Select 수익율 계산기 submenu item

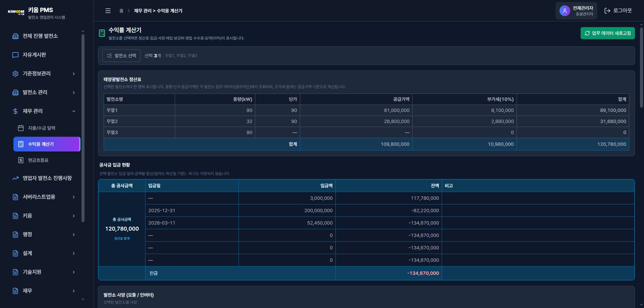click(47, 144)
